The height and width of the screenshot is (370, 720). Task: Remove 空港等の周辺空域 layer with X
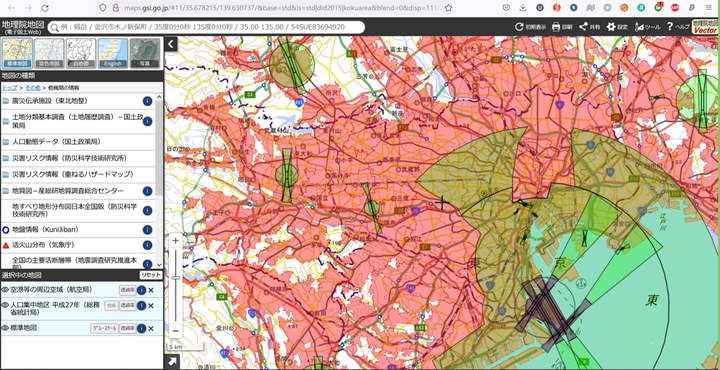[x=151, y=290]
